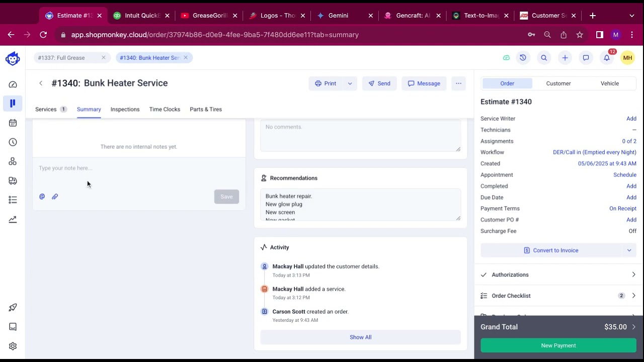644x362 pixels.
Task: Switch to Services tab
Action: point(51,109)
